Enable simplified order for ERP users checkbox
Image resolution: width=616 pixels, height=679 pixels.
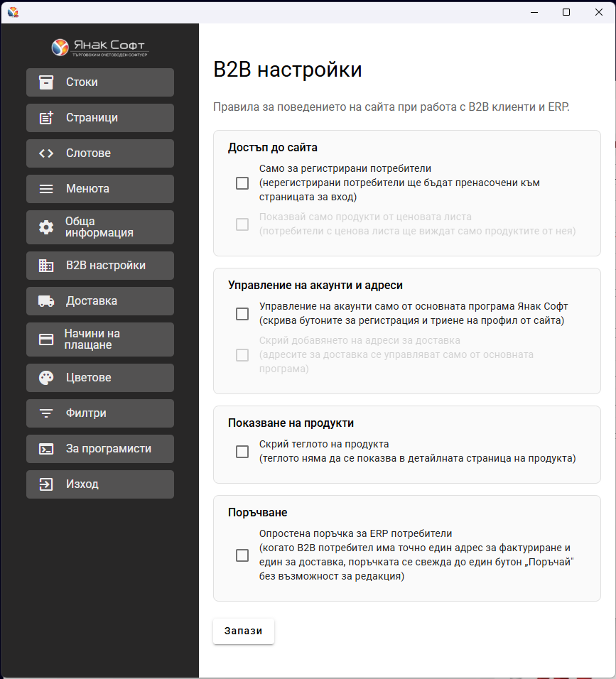click(242, 555)
